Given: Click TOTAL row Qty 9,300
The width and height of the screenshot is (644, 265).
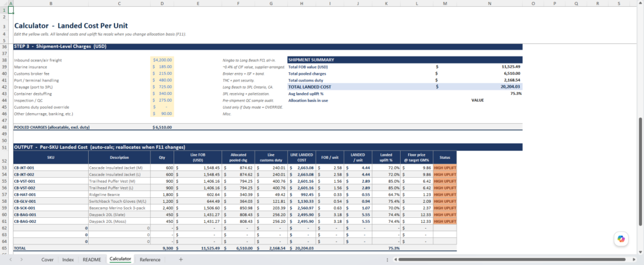Looking at the screenshot, I should point(162,248).
